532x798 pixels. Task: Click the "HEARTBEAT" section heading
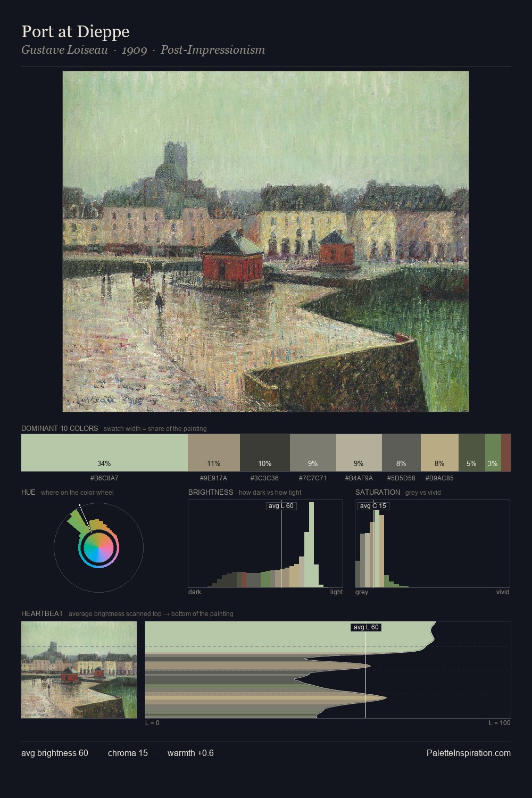(x=42, y=613)
